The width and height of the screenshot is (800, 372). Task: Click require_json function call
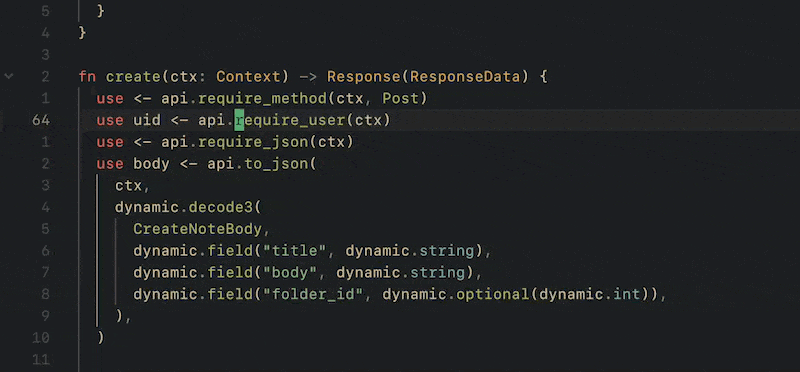pyautogui.click(x=254, y=142)
